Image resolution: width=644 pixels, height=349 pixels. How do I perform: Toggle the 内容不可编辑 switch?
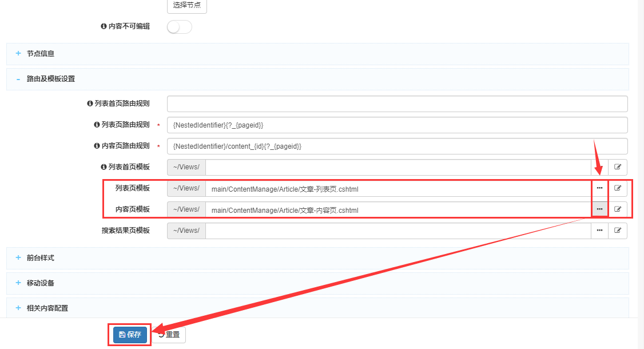(180, 27)
